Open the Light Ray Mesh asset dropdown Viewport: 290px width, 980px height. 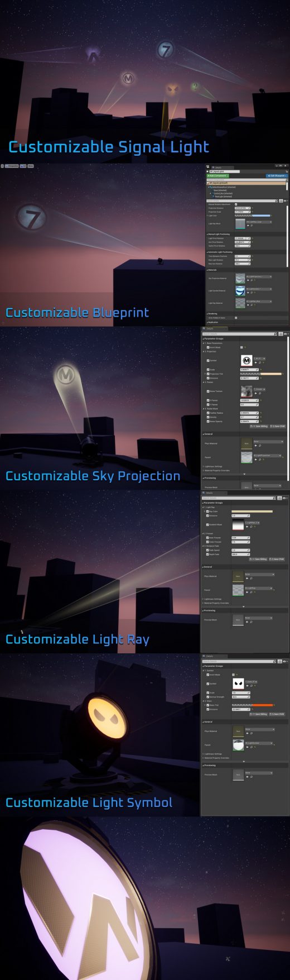tap(259, 222)
